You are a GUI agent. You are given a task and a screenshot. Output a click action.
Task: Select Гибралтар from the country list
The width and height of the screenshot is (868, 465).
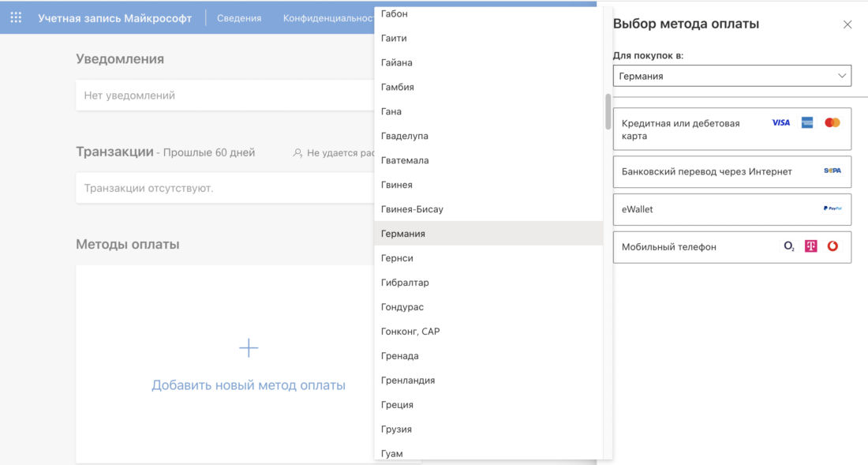(406, 283)
